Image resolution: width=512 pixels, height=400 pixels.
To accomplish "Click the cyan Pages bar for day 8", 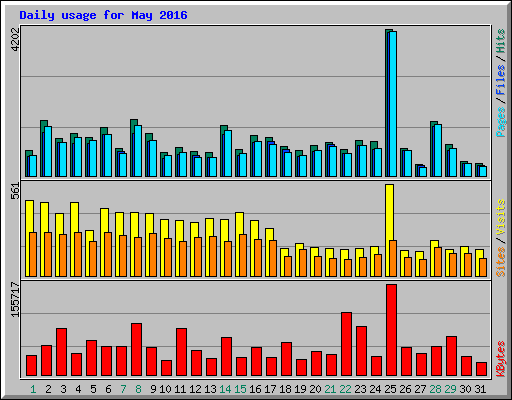I will [138, 151].
